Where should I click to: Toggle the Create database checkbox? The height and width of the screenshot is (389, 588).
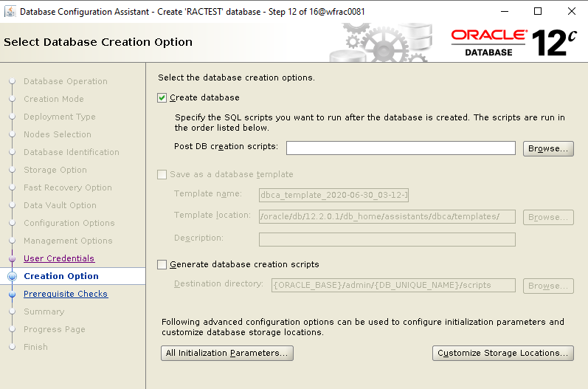point(162,98)
